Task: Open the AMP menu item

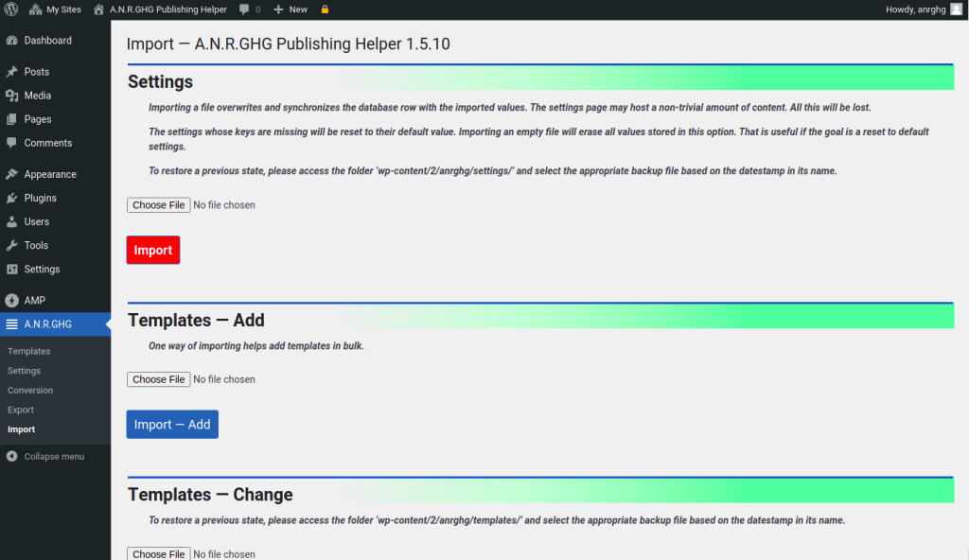Action: click(x=55, y=301)
